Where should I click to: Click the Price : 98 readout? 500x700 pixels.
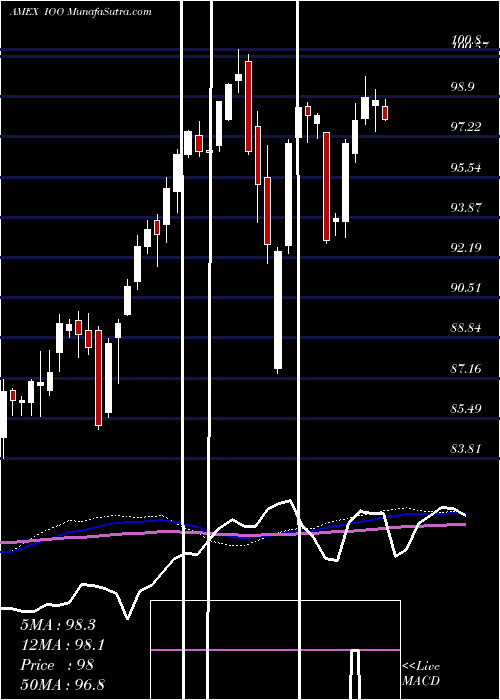coord(57,665)
